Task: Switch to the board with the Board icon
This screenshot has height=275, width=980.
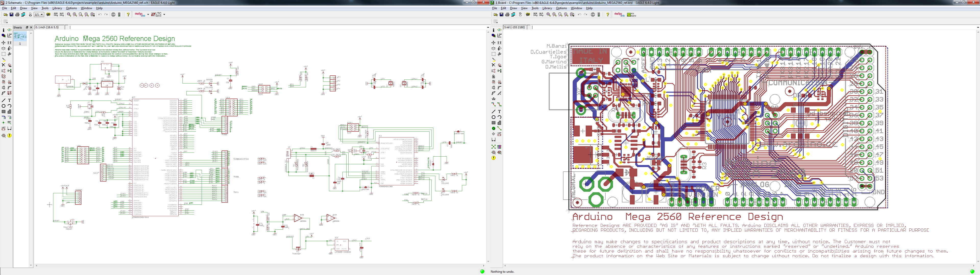Action: [x=30, y=15]
